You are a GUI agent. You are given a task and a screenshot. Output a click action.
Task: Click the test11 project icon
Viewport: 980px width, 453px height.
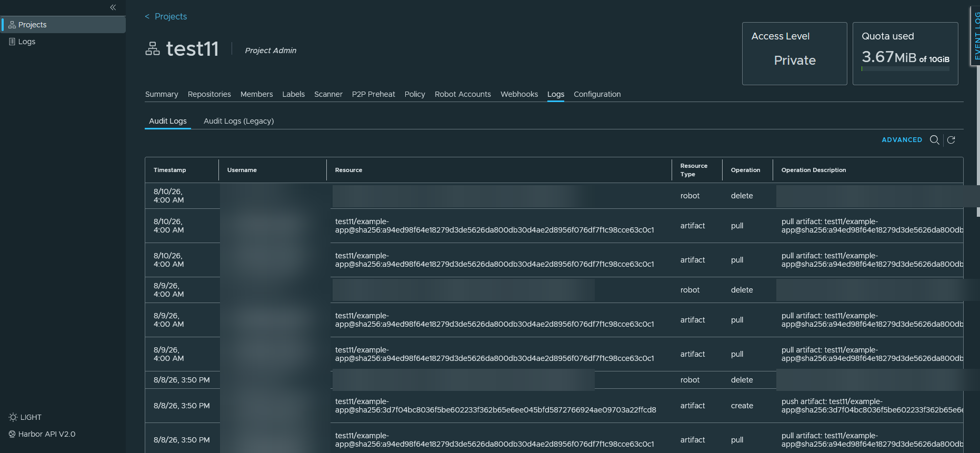point(153,49)
